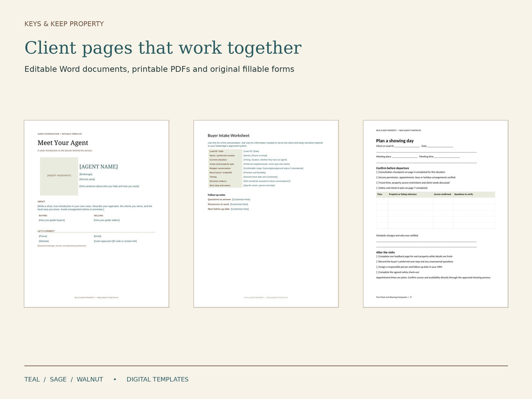Tick the Access permission, appointments, keys checkbox
Screen dimensions: 532x399
click(377, 177)
